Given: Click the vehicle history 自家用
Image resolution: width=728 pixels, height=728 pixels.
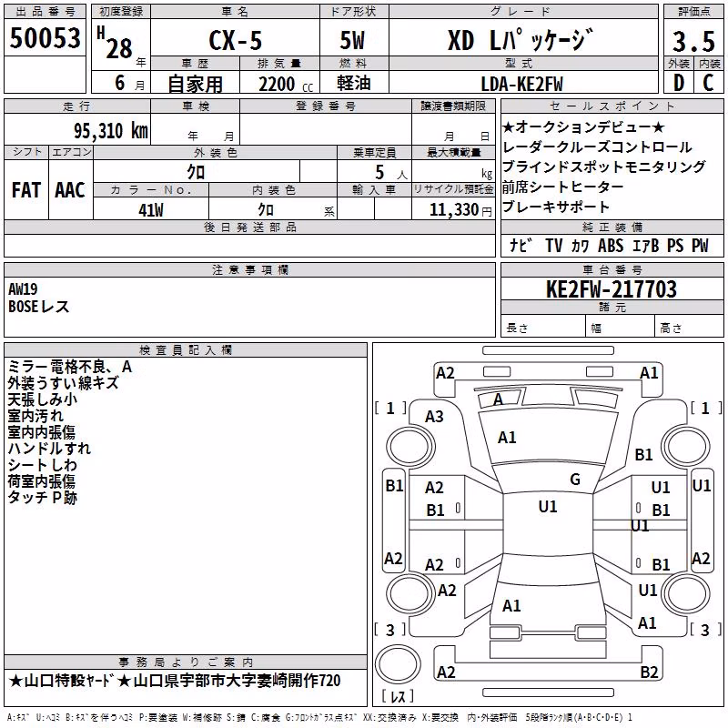Looking at the screenshot, I should (195, 84).
